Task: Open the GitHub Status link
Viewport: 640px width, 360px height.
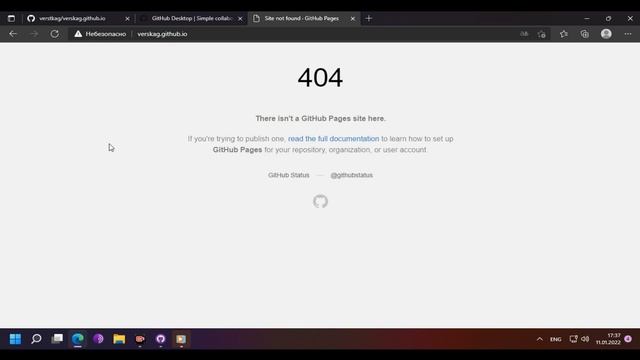Action: click(x=289, y=175)
